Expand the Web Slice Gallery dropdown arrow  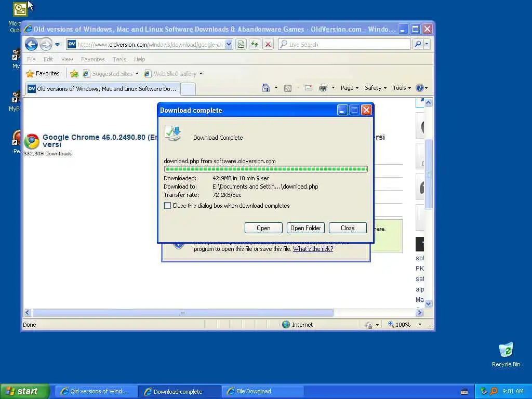[201, 74]
